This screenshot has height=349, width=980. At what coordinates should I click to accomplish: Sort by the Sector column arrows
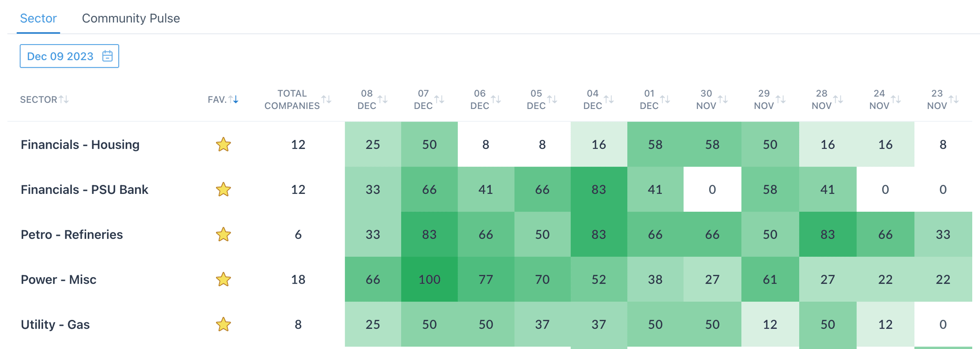click(x=64, y=99)
